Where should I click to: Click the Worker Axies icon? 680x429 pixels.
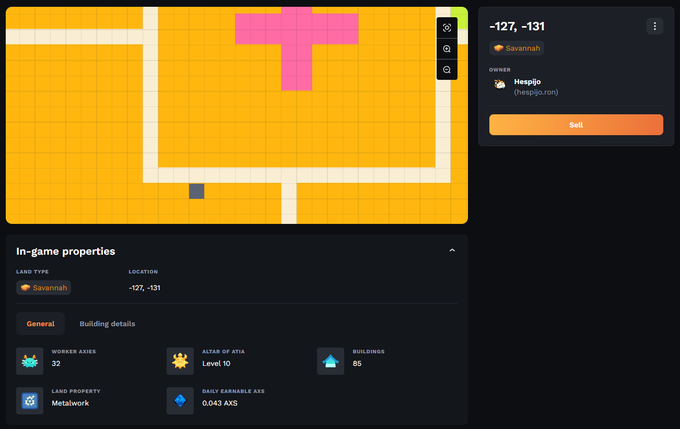(29, 361)
